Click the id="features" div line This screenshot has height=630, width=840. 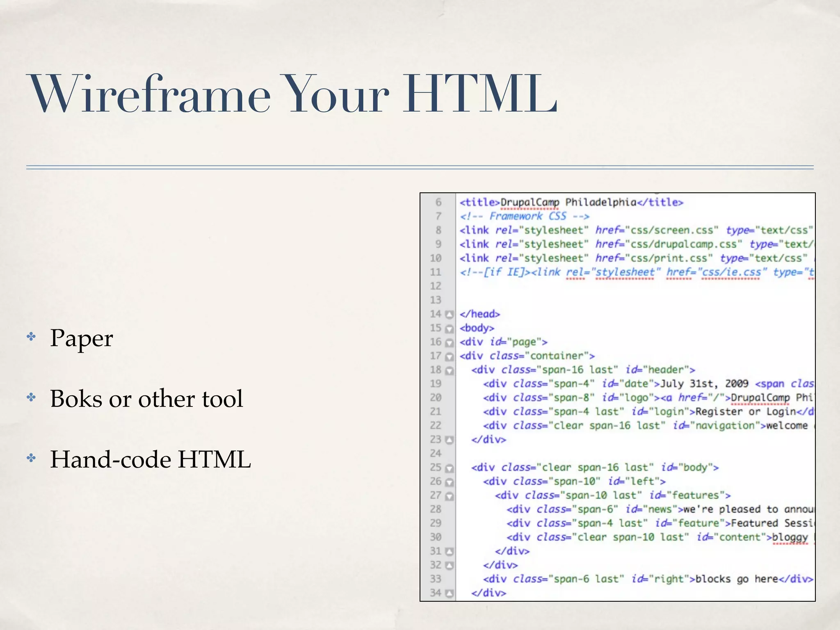613,495
